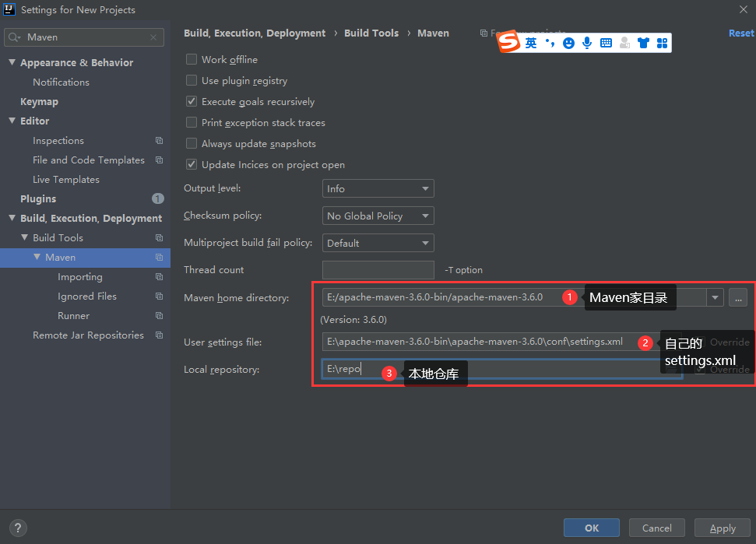Viewport: 756px width, 544px height.
Task: Click the Thread count input field
Action: pyautogui.click(x=378, y=270)
